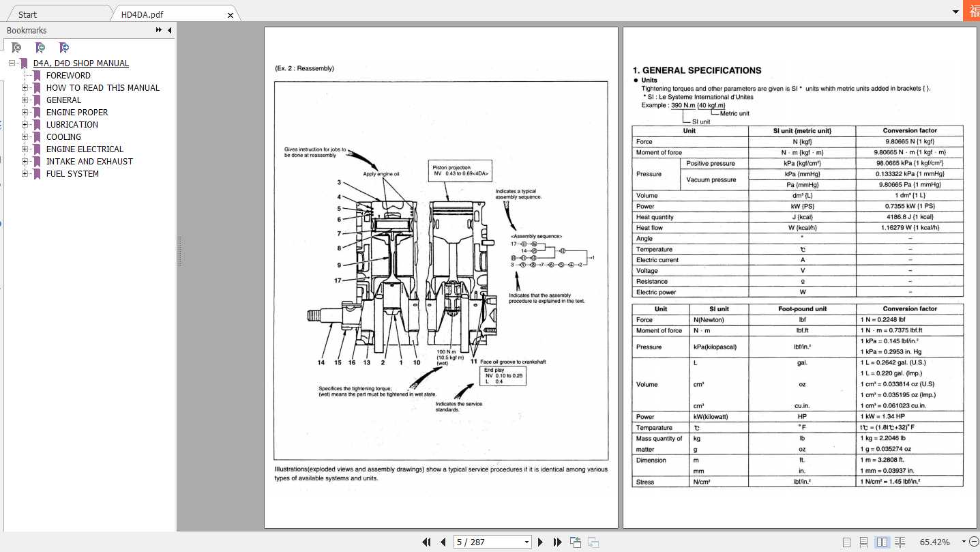Screen dimensions: 980x552
Task: Select the delete bookmark icon
Action: [x=16, y=48]
